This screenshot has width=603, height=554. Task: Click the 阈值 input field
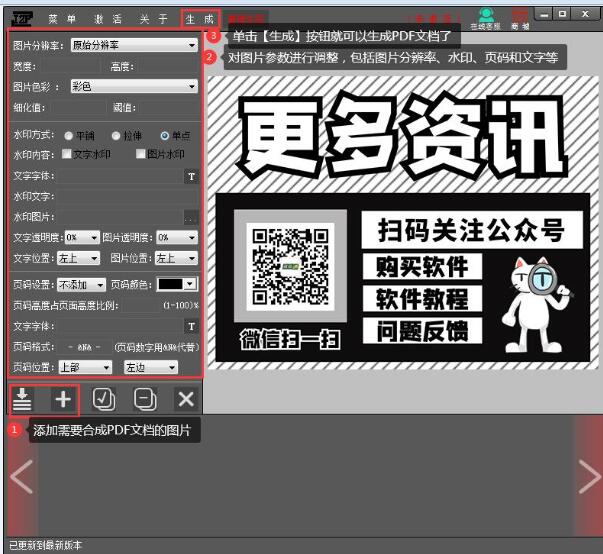pos(168,108)
